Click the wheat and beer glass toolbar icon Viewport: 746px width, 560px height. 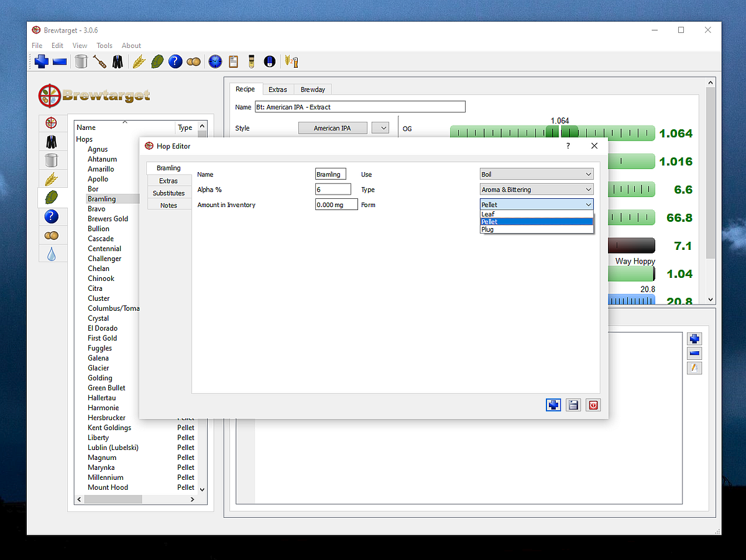point(291,61)
